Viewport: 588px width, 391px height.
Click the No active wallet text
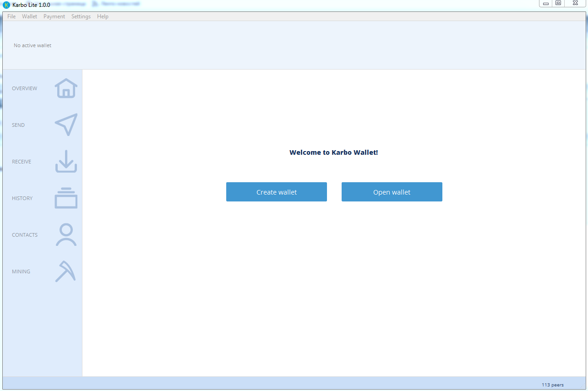33,45
